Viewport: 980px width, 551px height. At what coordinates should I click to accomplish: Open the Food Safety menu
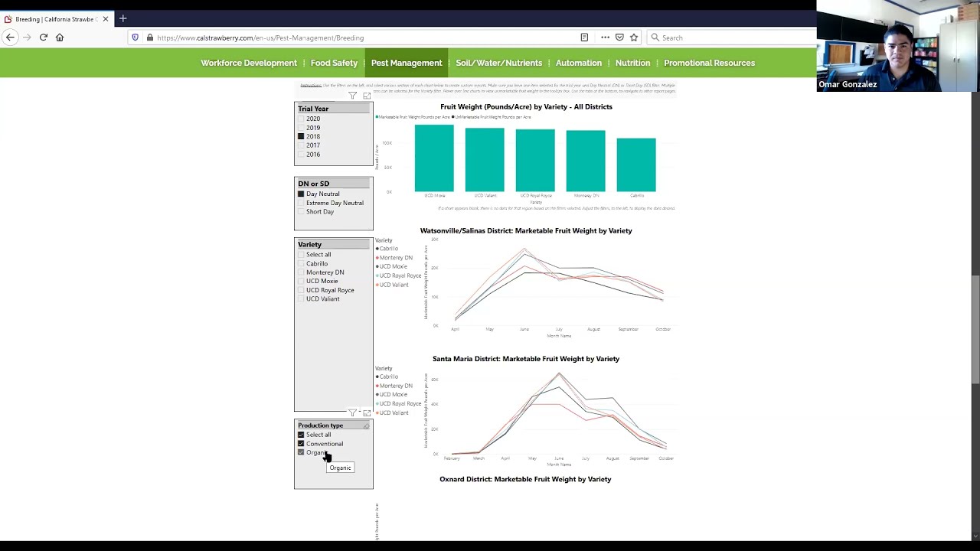click(x=334, y=63)
